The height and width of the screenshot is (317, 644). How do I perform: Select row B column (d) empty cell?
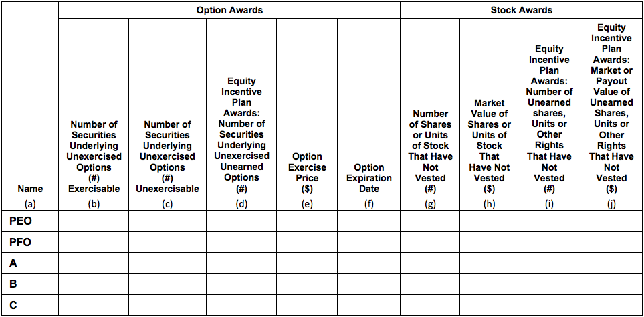(241, 284)
